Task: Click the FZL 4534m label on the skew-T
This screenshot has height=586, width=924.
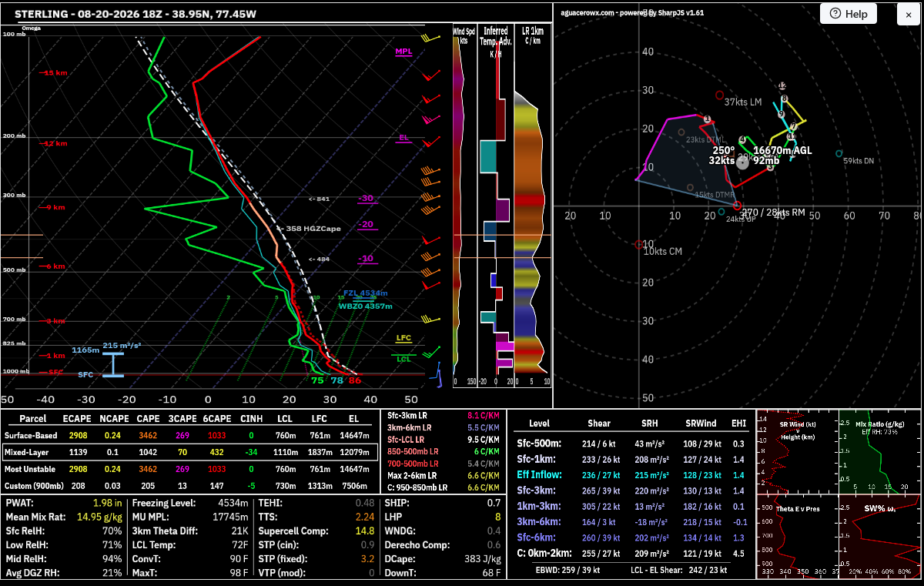Action: click(366, 293)
